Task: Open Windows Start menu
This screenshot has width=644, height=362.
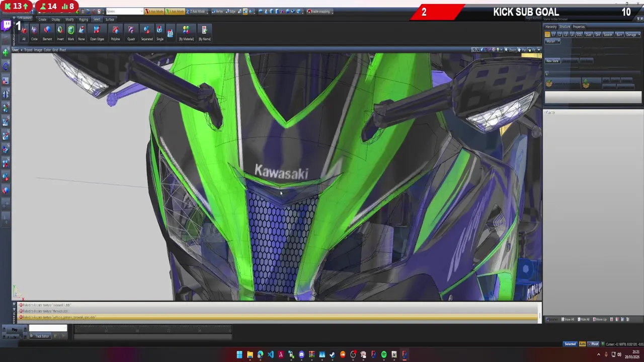Action: pos(239,354)
